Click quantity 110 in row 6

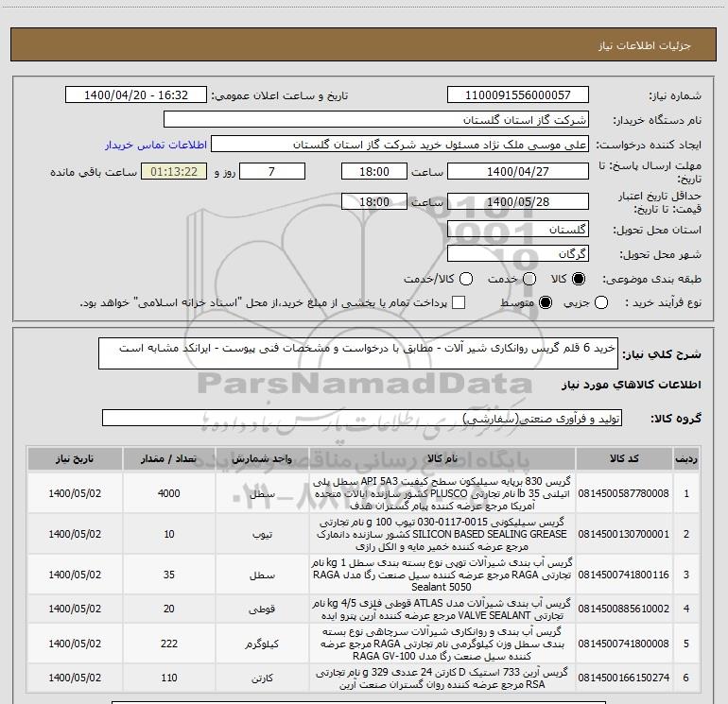pos(169,678)
